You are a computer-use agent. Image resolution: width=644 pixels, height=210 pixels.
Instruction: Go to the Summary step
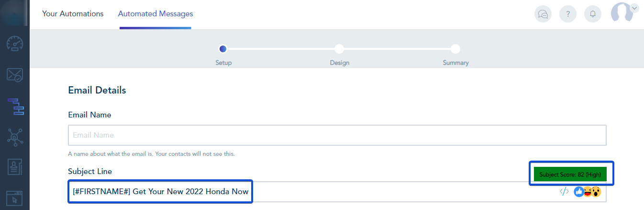[x=455, y=48]
